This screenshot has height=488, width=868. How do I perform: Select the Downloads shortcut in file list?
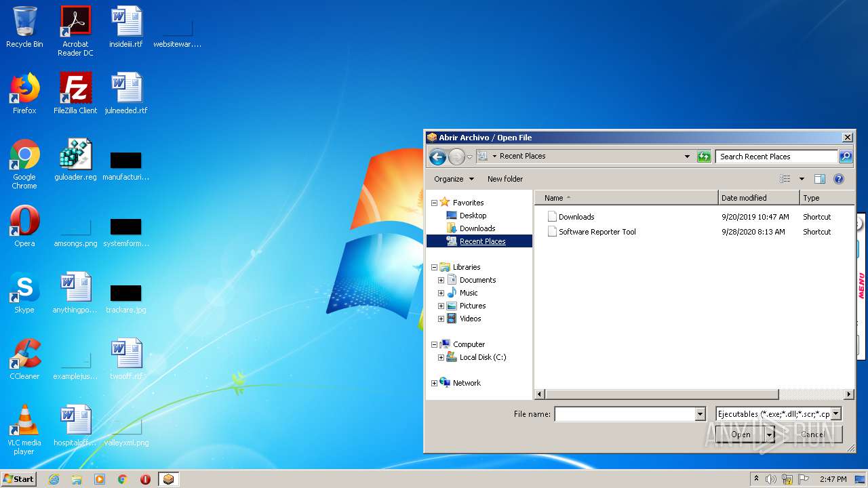[576, 217]
